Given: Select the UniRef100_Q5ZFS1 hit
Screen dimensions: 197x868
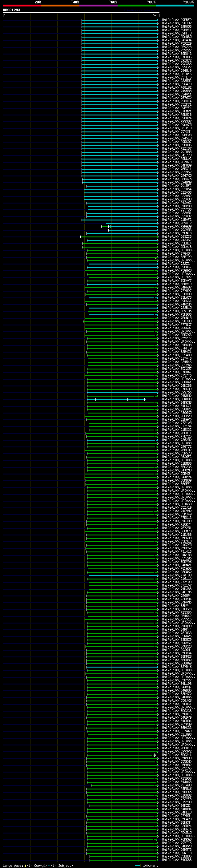Looking at the screenshot, I should pos(177,104).
